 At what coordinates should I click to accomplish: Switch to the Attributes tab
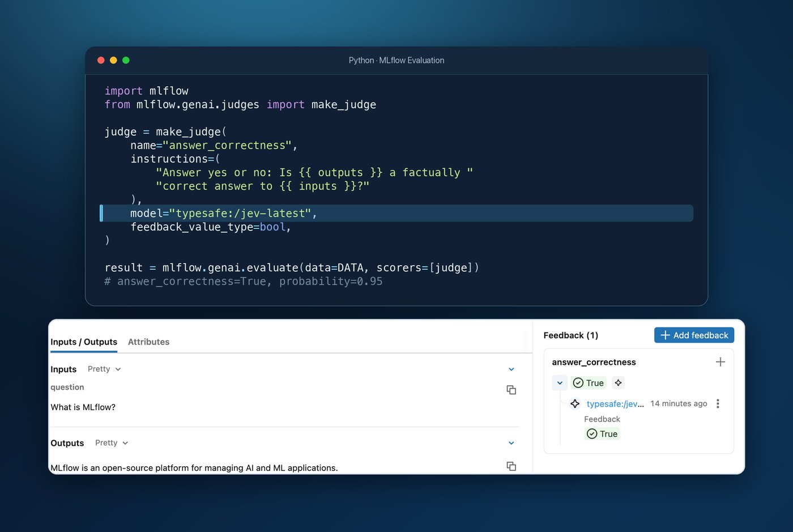(x=148, y=342)
